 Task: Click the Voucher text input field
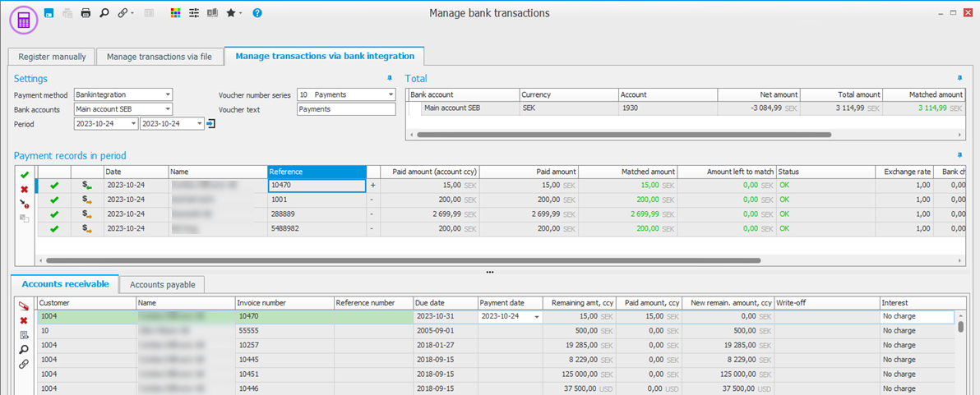345,109
